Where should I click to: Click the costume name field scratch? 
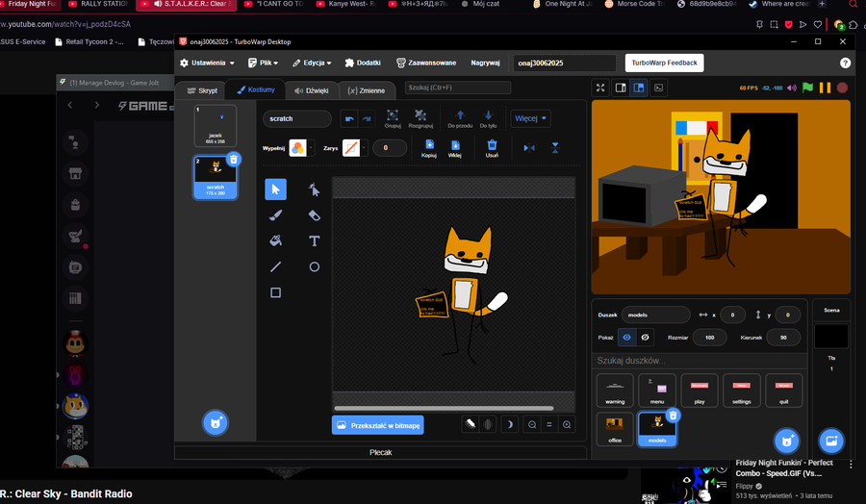pos(297,118)
